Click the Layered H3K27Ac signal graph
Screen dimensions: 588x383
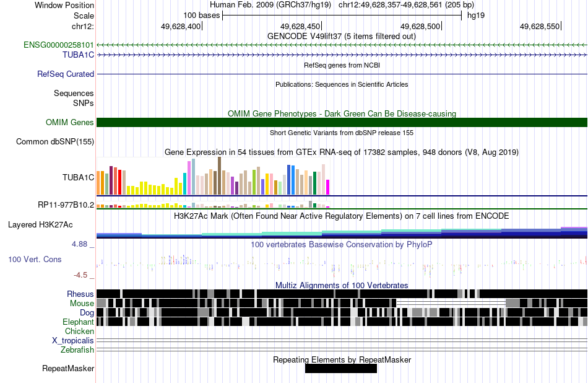coord(342,232)
